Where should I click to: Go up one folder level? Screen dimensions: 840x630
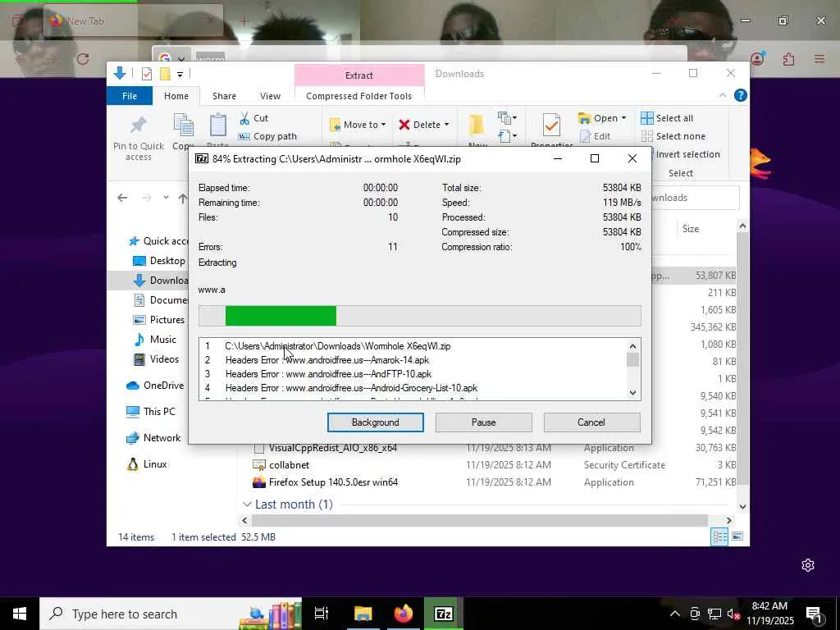183,198
